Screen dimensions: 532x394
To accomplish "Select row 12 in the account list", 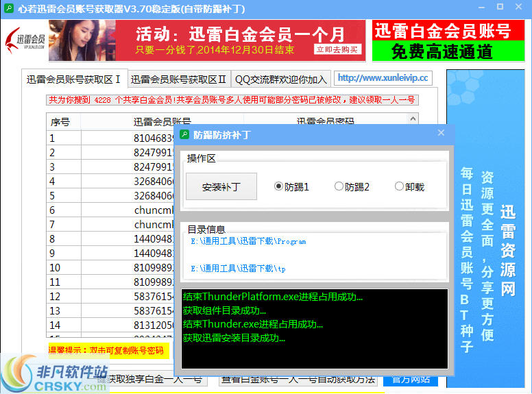I will 110,297.
